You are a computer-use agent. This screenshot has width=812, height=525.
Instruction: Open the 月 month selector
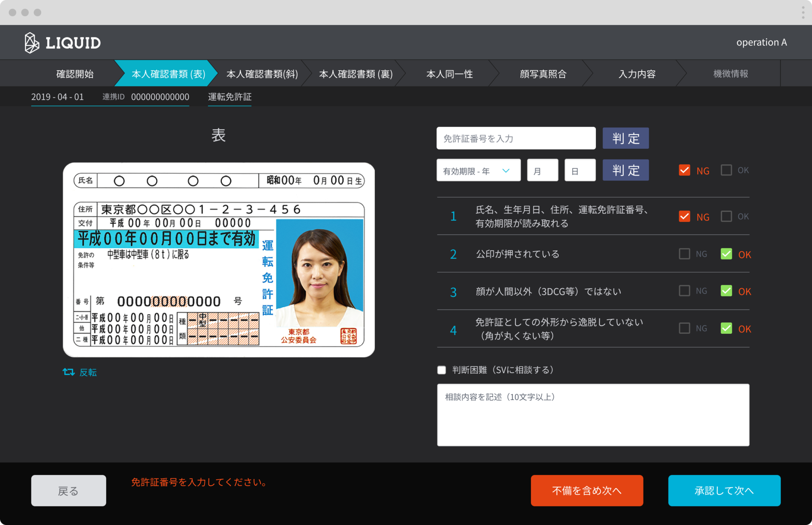[x=542, y=170]
